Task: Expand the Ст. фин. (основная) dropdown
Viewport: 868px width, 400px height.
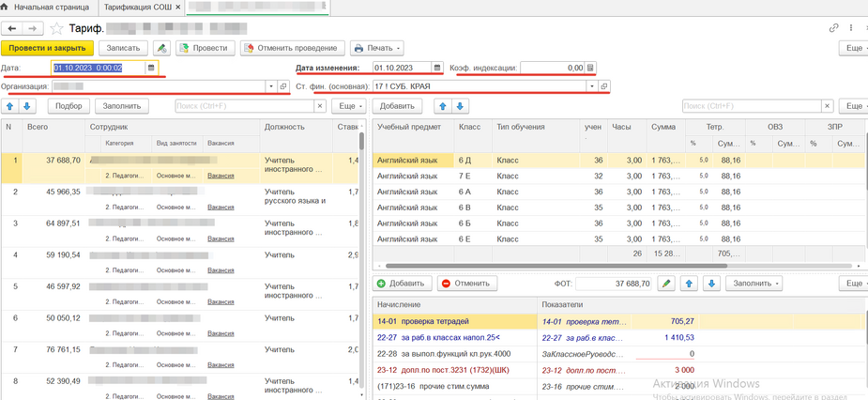Action: coord(591,86)
